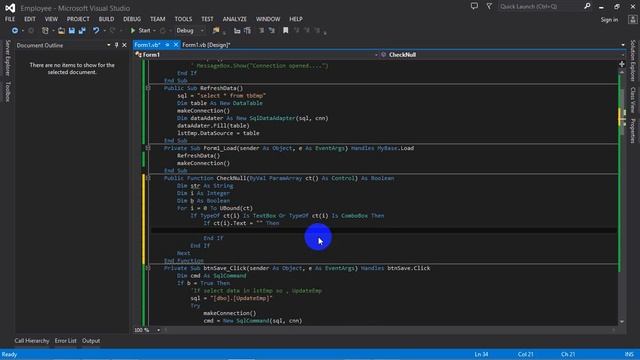This screenshot has width=640, height=360.
Task: Click the Find in Files toolbar icon
Action: (x=216, y=31)
